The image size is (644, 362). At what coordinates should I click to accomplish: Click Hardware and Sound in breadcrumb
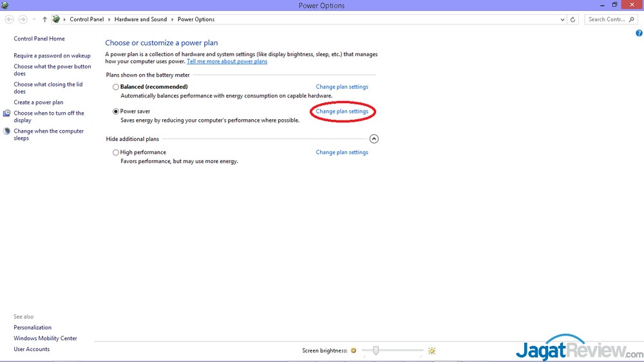click(x=140, y=19)
